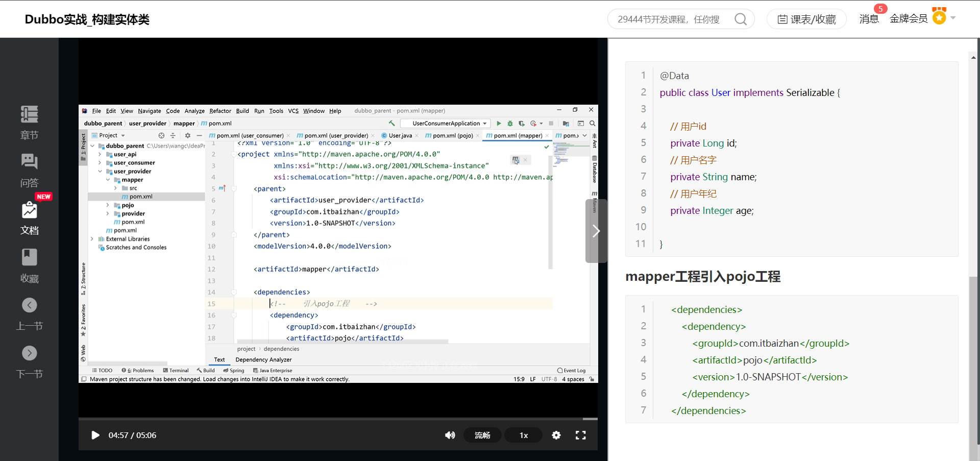Click the locate target icon in project panel

point(161,135)
